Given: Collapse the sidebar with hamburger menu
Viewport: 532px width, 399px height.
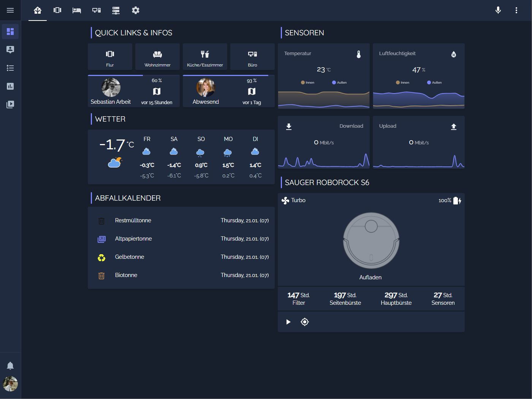Looking at the screenshot, I should (x=10, y=10).
